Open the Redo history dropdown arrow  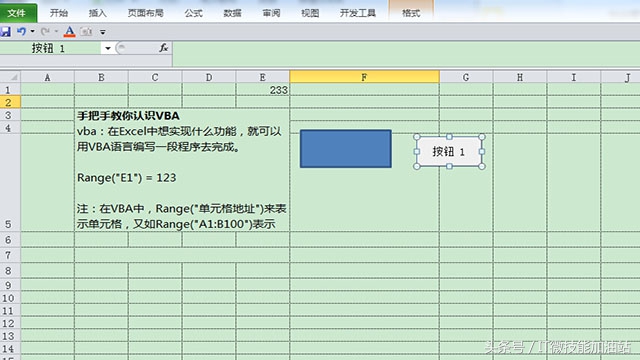tap(56, 31)
